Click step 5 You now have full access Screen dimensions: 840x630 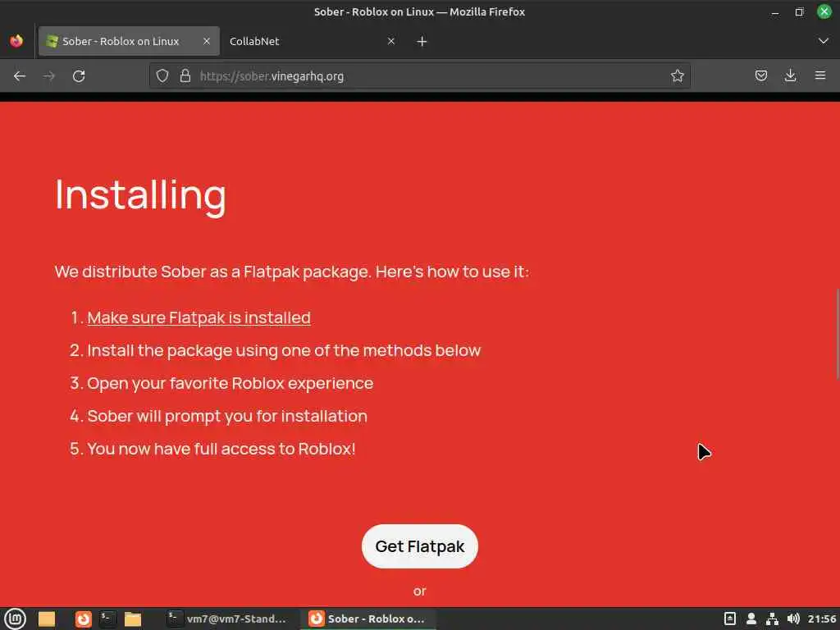(221, 449)
